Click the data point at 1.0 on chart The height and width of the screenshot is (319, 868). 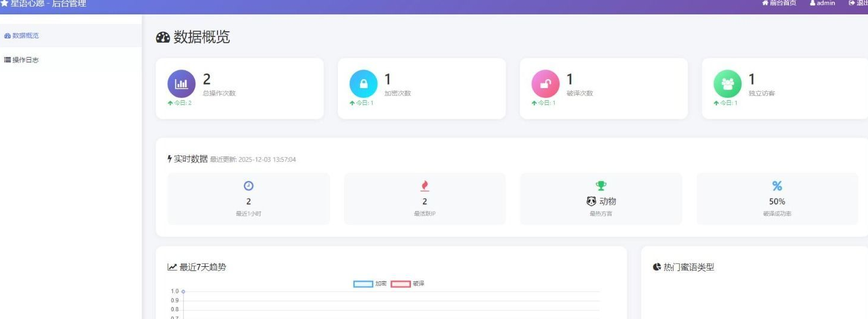(x=183, y=291)
